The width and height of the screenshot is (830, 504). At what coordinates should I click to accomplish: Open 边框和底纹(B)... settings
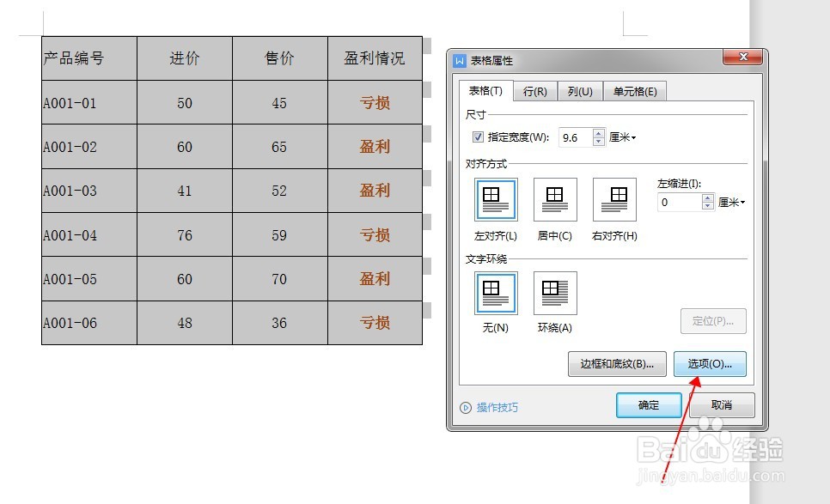[617, 364]
